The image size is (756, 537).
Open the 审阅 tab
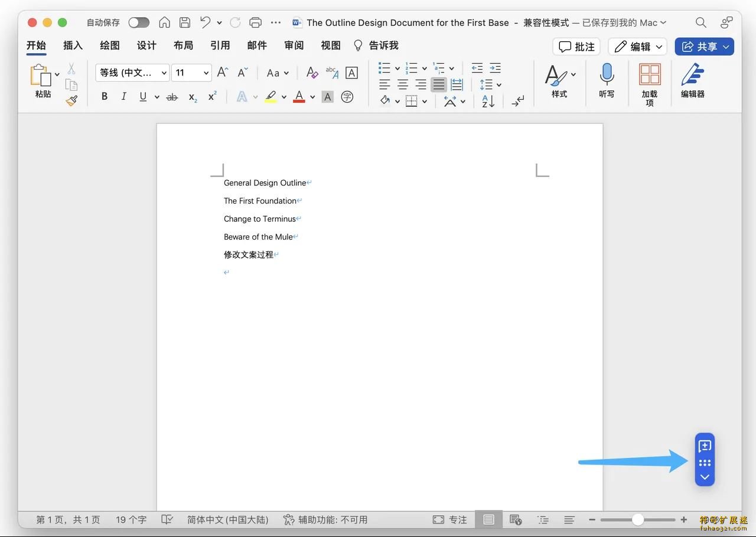[x=294, y=45]
